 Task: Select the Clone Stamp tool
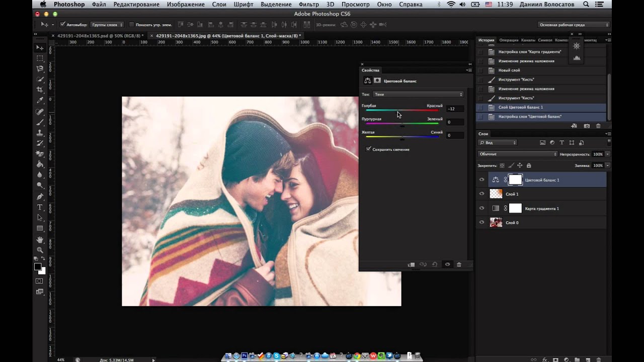tap(40, 133)
